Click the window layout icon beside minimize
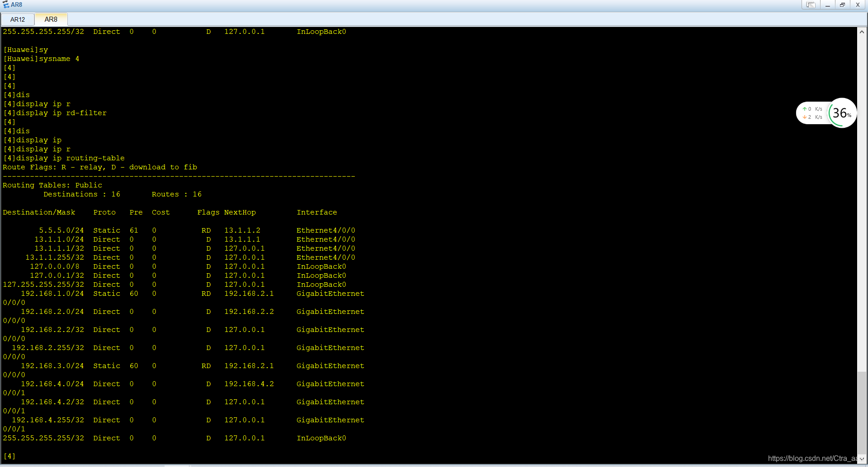This screenshot has height=467, width=868. (x=811, y=5)
